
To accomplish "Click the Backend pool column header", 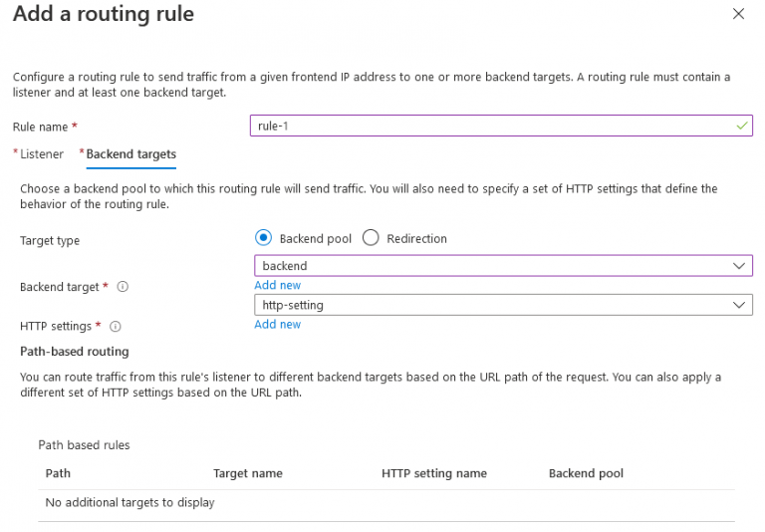I will [x=586, y=473].
